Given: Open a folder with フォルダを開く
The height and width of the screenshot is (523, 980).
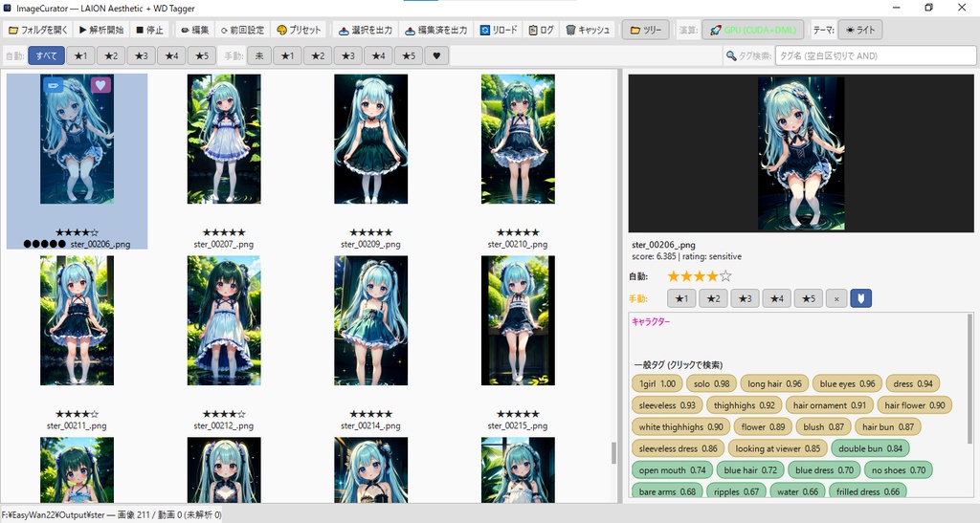Looking at the screenshot, I should [x=38, y=30].
